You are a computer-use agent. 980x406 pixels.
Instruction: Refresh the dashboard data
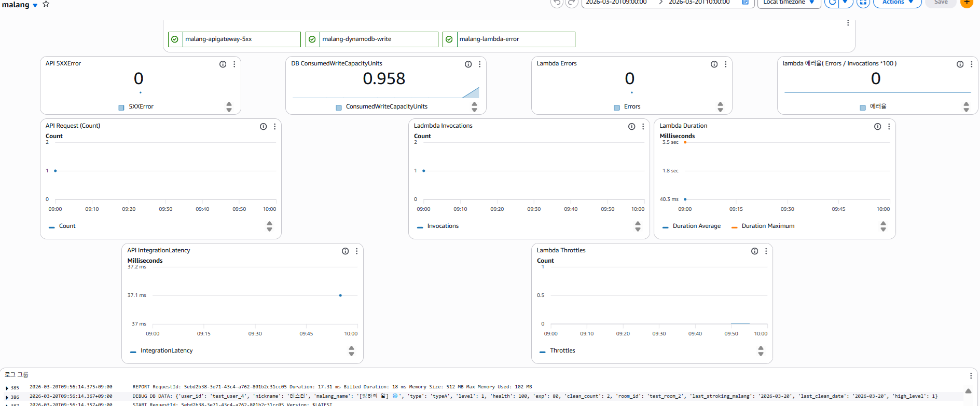pyautogui.click(x=832, y=3)
